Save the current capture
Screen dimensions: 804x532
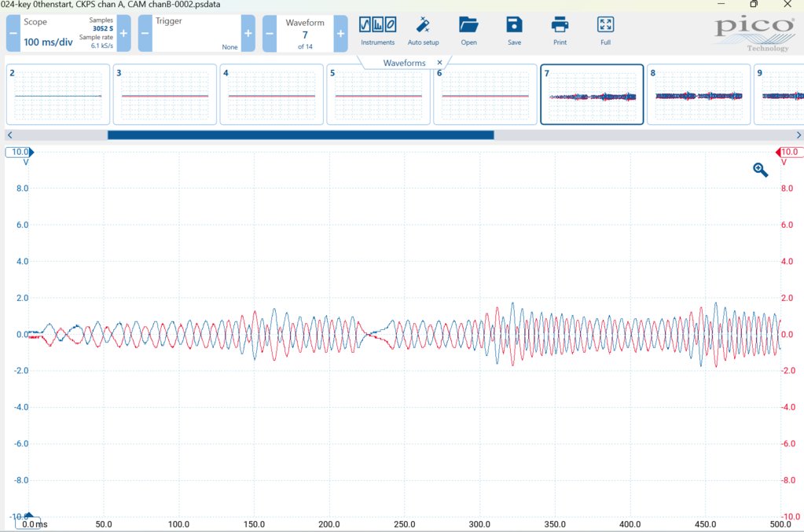click(514, 31)
